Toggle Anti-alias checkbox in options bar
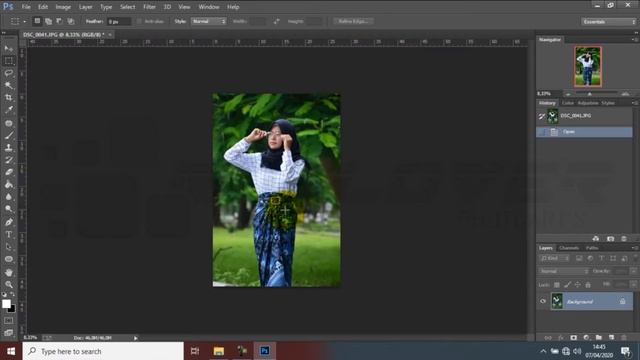The image size is (640, 360). 139,21
